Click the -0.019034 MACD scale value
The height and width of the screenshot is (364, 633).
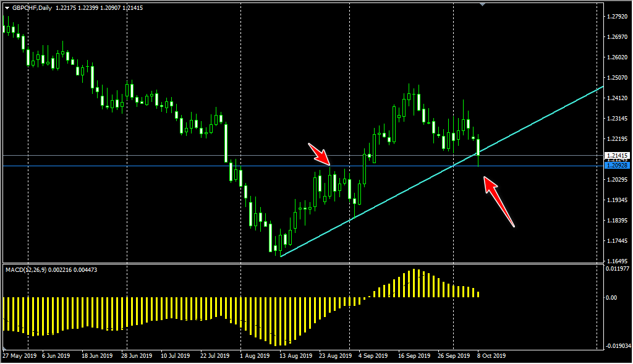coord(618,346)
